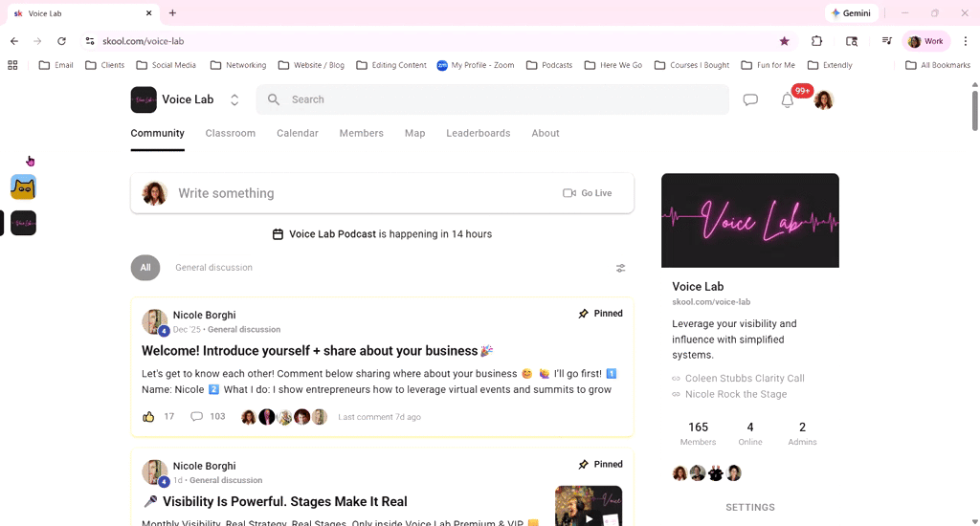Click the search magnifier icon
This screenshot has width=980, height=526.
tap(274, 99)
